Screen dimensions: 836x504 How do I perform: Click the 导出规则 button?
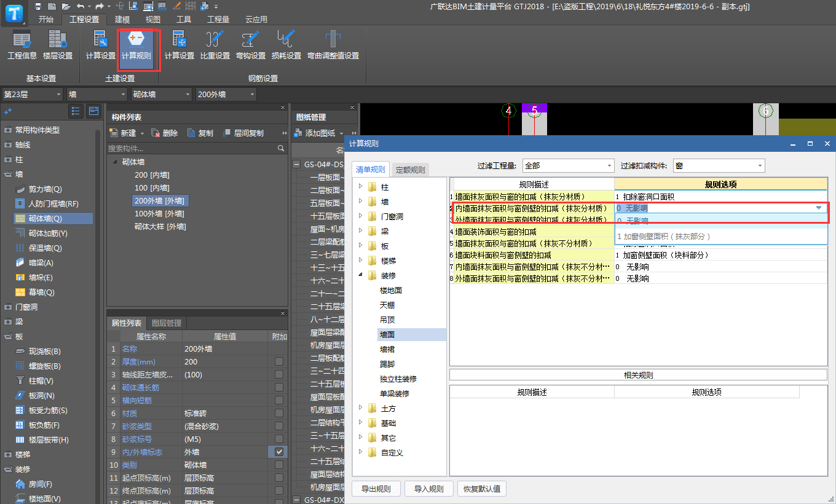coord(376,489)
